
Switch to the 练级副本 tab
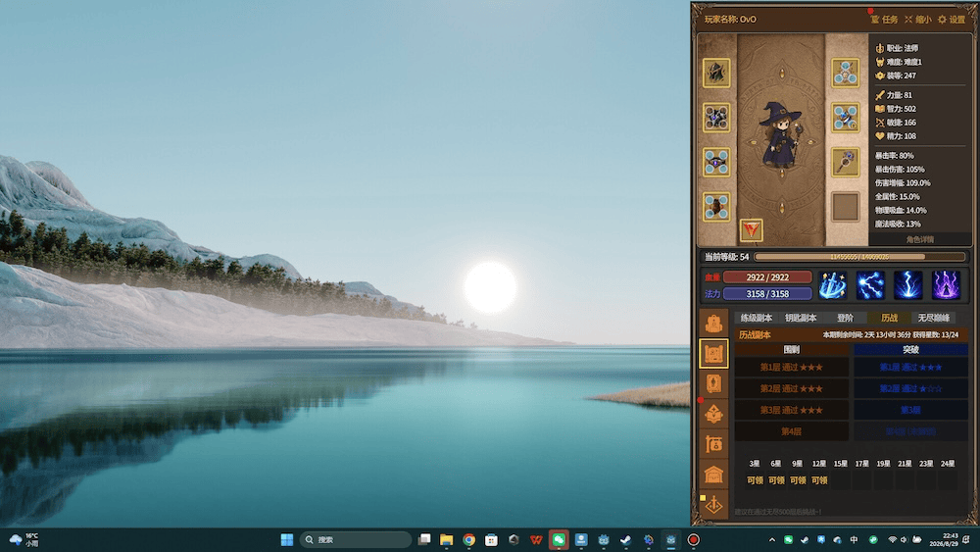tap(757, 318)
